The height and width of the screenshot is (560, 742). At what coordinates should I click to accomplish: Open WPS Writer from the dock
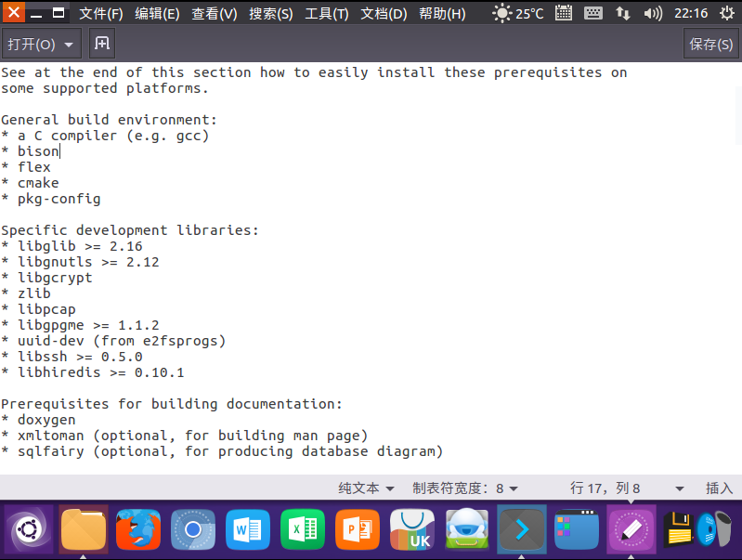click(x=248, y=529)
